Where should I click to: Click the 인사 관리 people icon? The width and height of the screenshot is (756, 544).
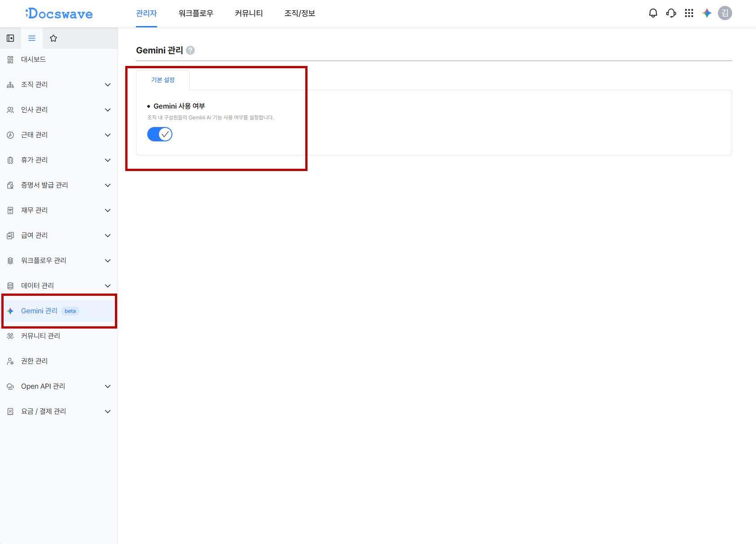(10, 110)
